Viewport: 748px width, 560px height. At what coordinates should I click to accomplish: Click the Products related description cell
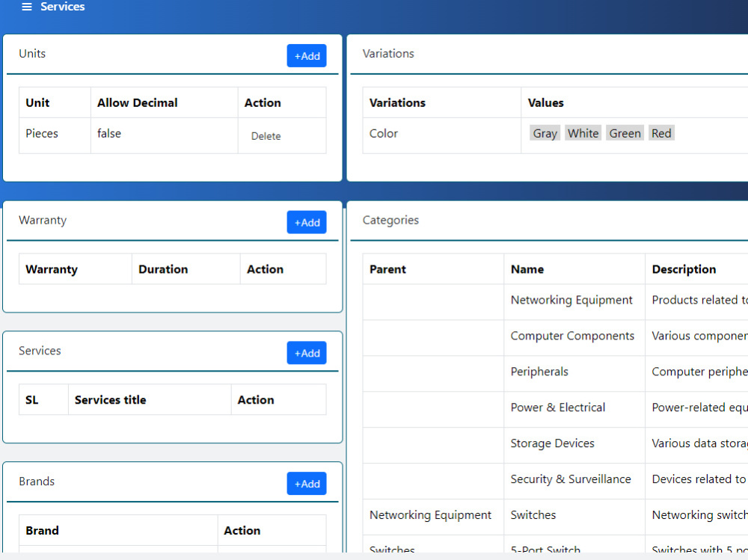pyautogui.click(x=696, y=302)
